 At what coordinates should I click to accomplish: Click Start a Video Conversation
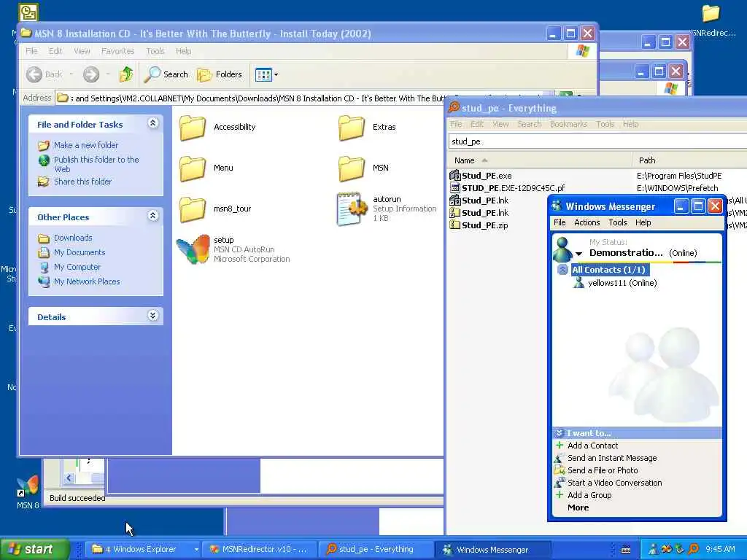(614, 483)
